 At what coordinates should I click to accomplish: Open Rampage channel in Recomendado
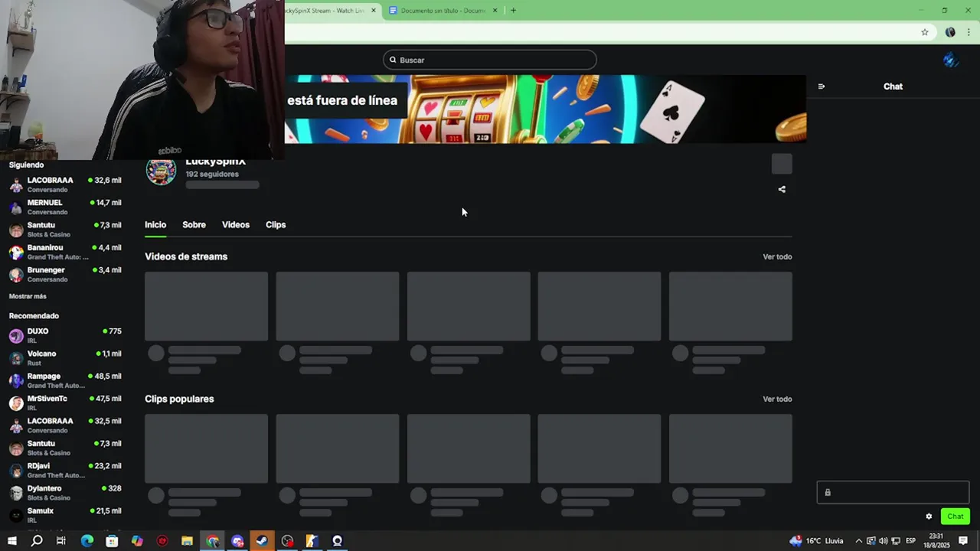65,380
